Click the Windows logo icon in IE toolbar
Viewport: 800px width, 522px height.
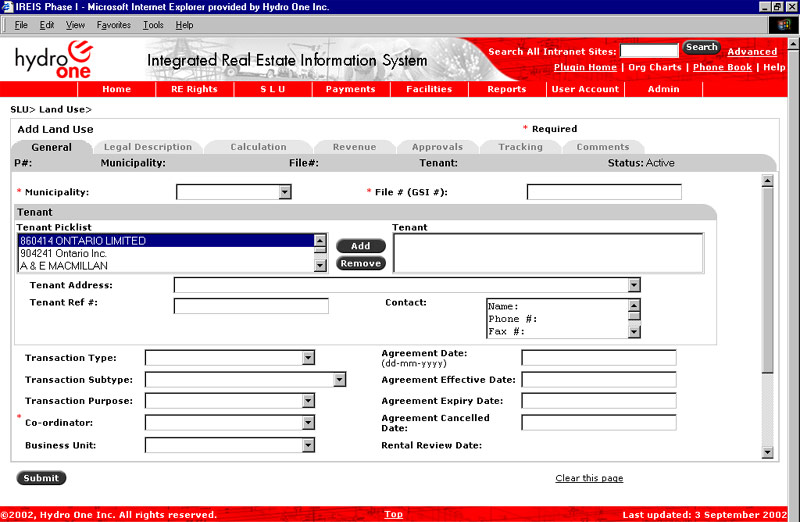(783, 25)
